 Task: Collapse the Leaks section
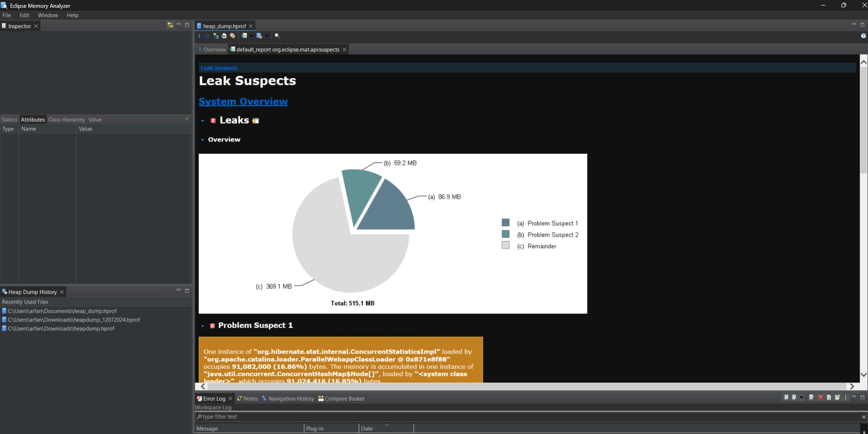[x=202, y=121]
